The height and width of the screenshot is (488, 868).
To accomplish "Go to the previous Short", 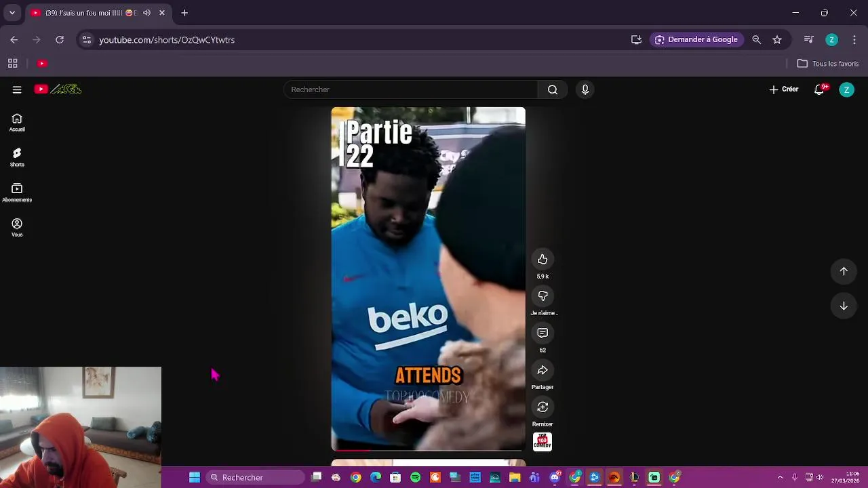I will (844, 271).
